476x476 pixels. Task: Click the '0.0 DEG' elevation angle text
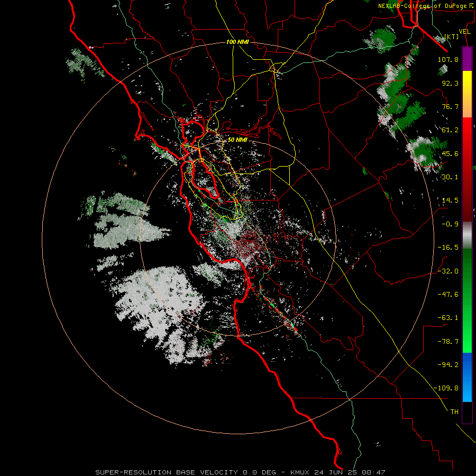tap(259, 472)
